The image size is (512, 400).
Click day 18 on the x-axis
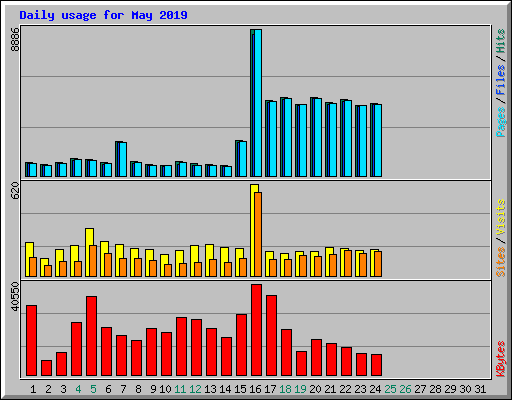click(x=285, y=389)
